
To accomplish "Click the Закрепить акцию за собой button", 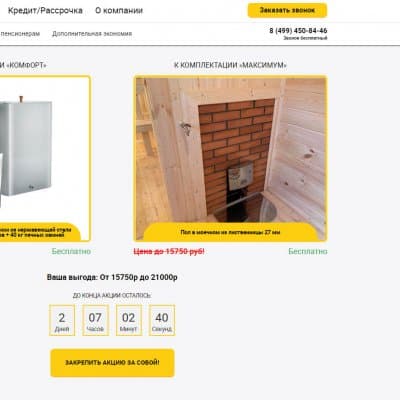I will tap(112, 363).
